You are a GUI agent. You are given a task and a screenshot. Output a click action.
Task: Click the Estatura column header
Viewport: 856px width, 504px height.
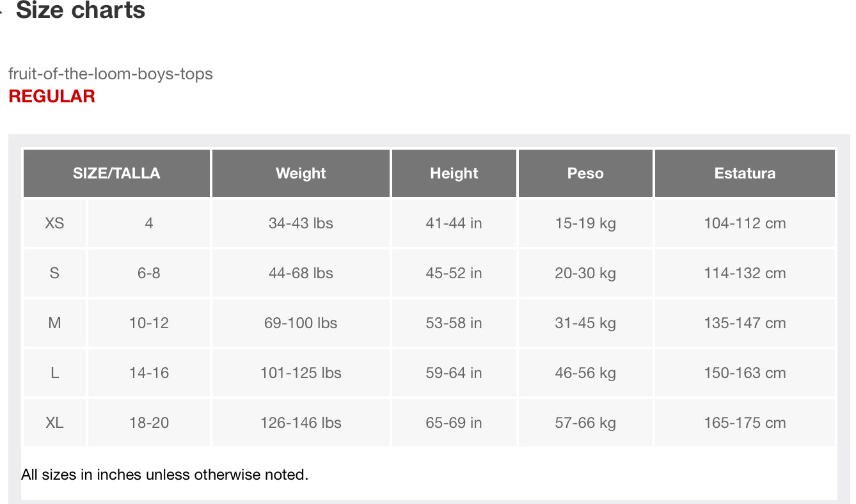point(745,173)
